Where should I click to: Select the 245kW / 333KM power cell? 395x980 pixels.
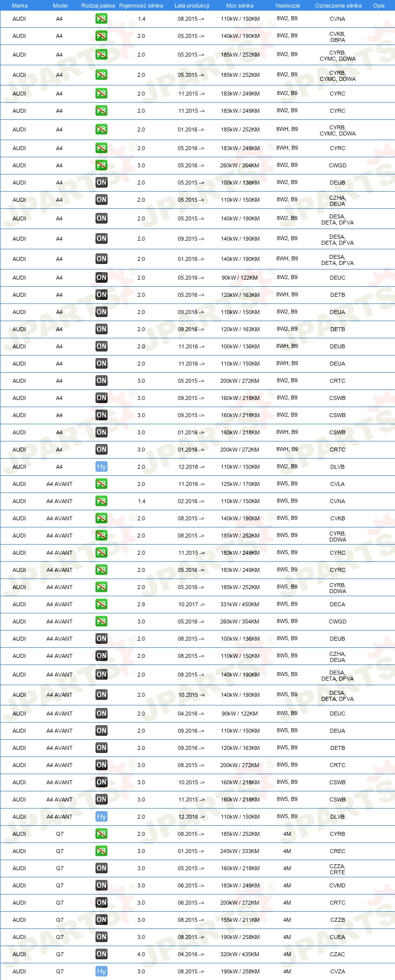(x=240, y=851)
